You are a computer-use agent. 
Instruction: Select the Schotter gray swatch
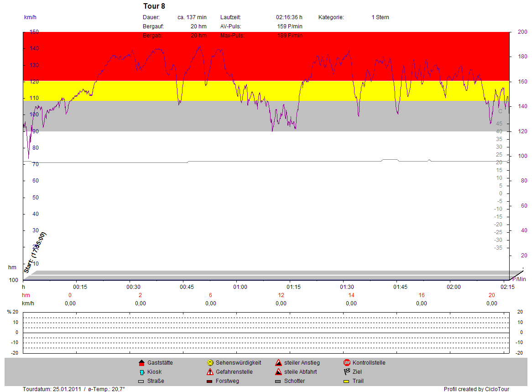(x=278, y=381)
